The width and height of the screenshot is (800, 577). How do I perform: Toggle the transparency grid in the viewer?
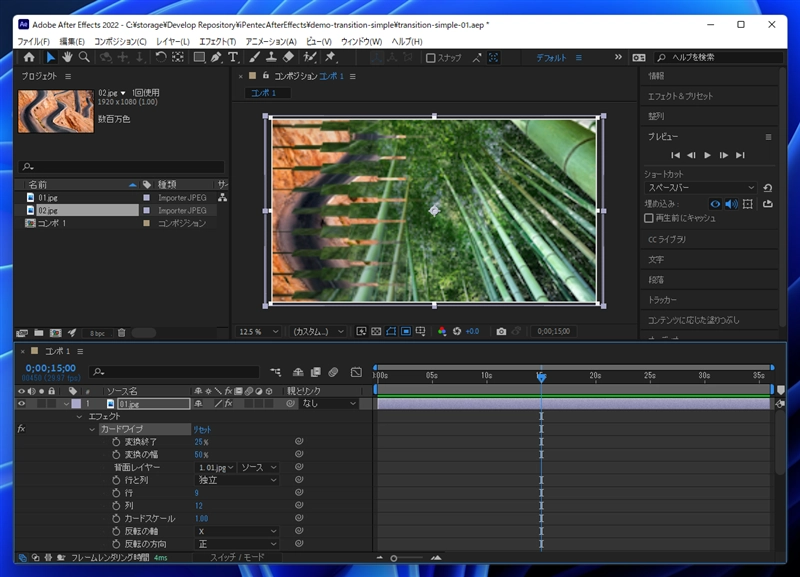pyautogui.click(x=376, y=332)
